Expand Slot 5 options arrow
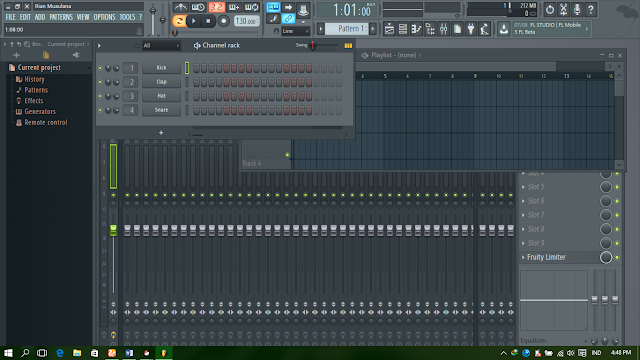This screenshot has height=360, width=640. tap(523, 187)
